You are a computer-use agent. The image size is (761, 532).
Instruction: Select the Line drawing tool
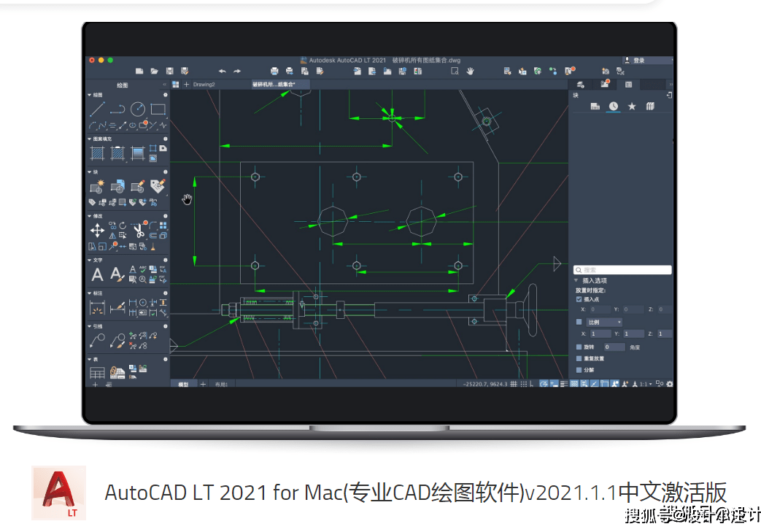pos(97,109)
